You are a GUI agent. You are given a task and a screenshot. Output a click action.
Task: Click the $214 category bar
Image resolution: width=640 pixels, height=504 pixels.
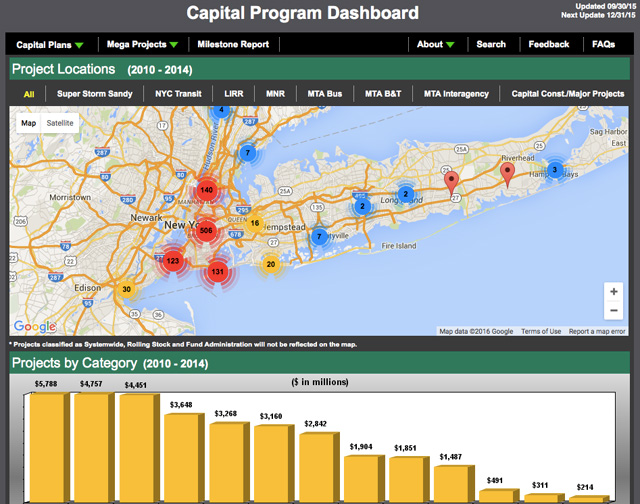coord(589,499)
